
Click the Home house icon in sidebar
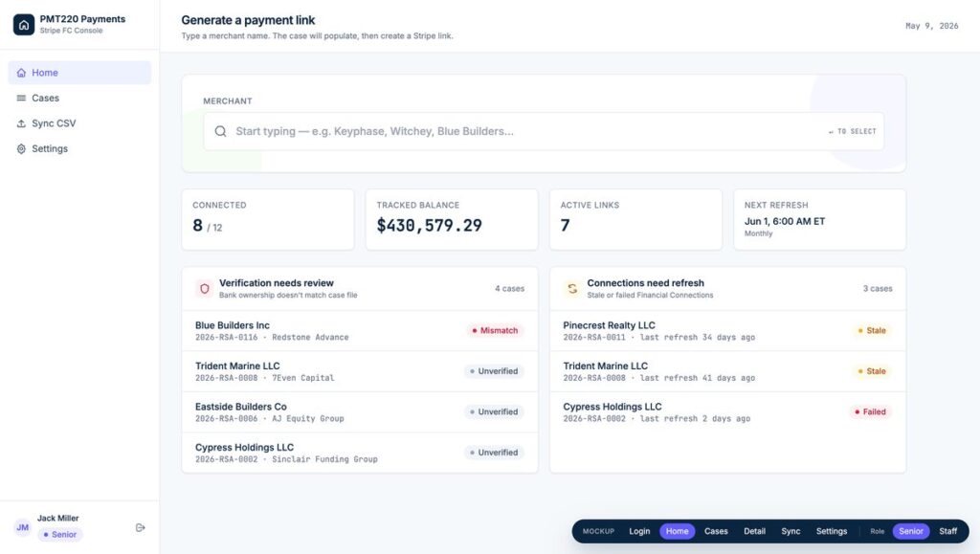click(x=21, y=73)
